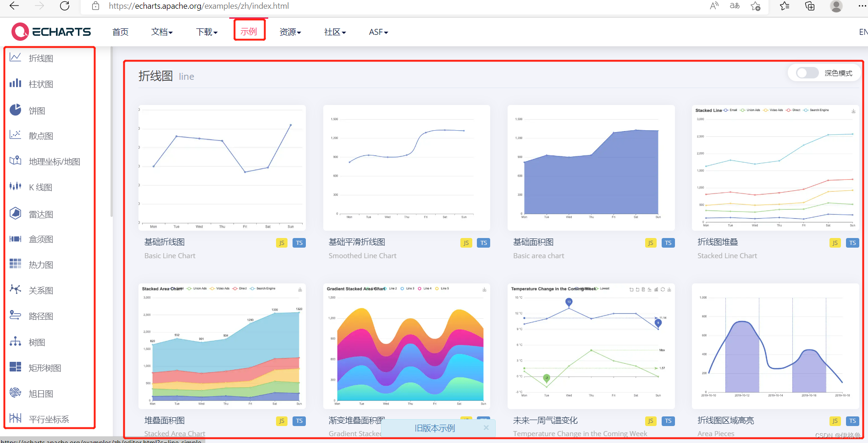Open JS version of 基础折线图
The height and width of the screenshot is (443, 868).
point(282,243)
